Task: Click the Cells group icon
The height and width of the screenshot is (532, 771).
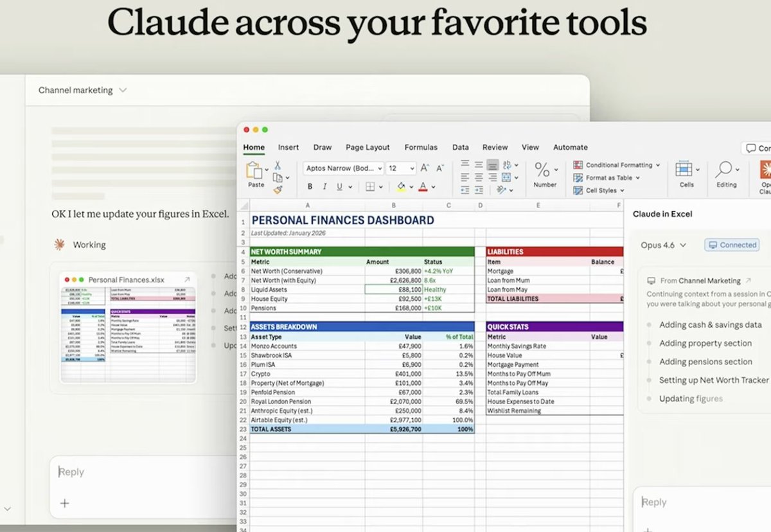Action: tap(684, 170)
